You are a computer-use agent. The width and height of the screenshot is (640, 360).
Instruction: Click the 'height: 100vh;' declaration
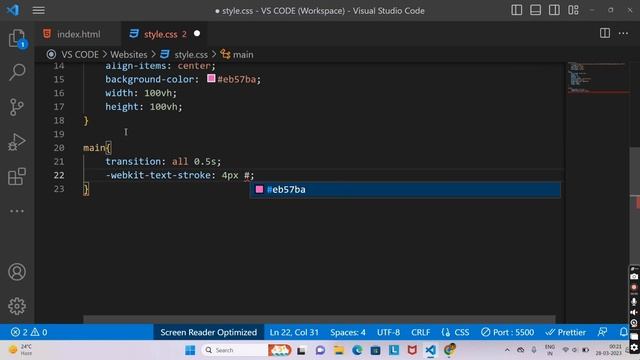[x=144, y=107]
